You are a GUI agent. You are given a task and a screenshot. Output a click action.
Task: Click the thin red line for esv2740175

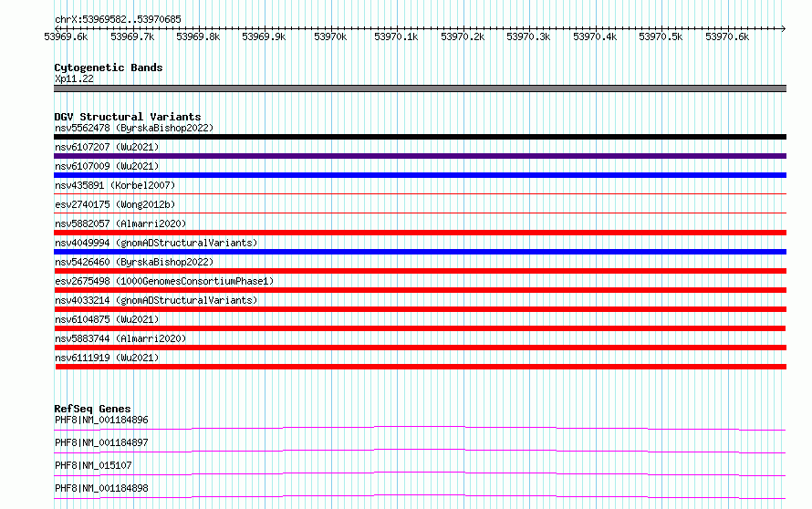420,213
